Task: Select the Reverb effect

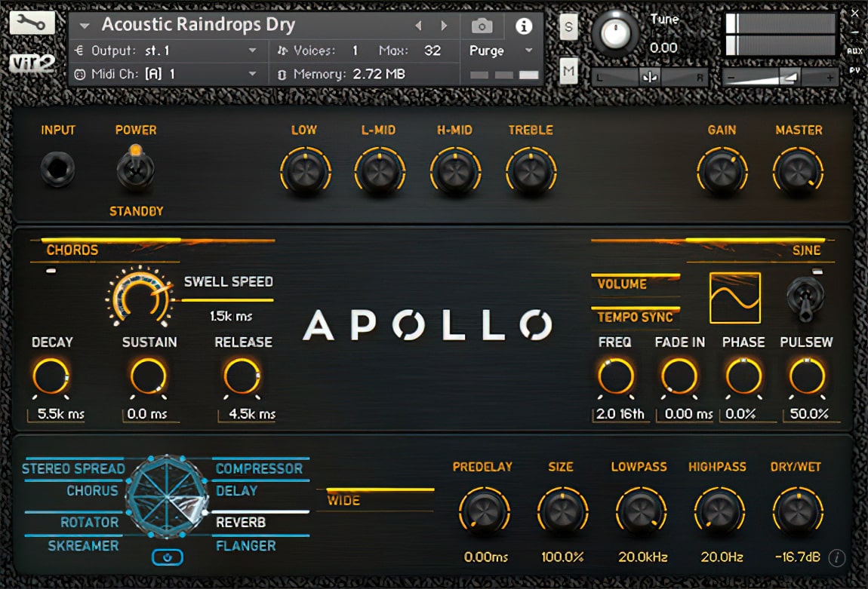Action: (x=241, y=523)
